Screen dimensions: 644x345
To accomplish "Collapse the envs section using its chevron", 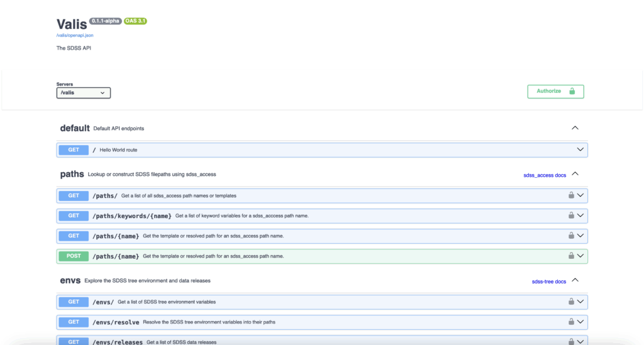I will click(x=575, y=280).
